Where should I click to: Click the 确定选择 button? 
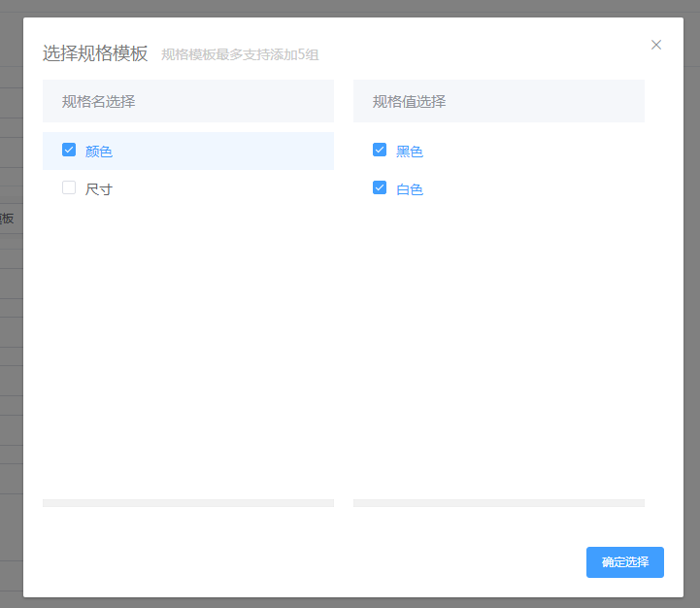coord(625,562)
